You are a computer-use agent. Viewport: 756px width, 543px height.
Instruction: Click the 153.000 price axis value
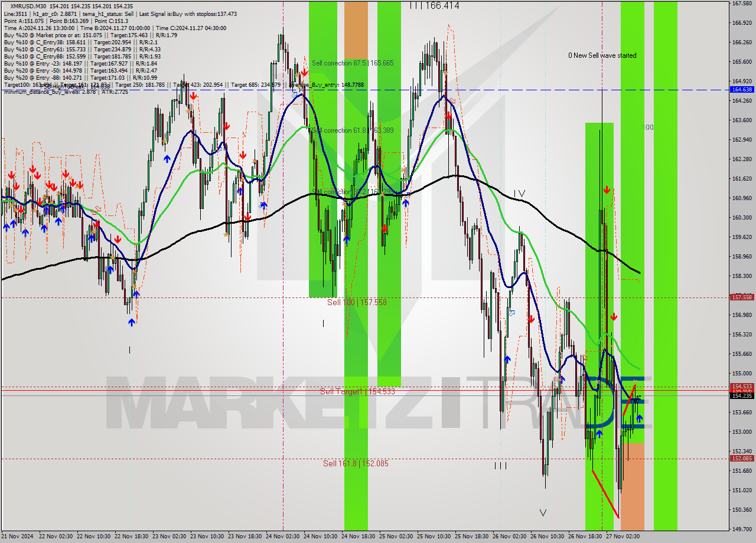(x=741, y=432)
